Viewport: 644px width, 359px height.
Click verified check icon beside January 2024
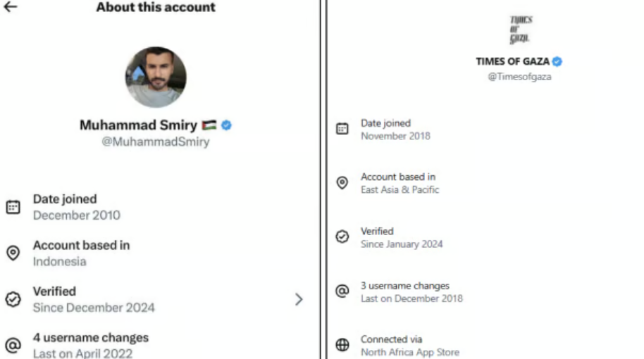click(x=342, y=237)
